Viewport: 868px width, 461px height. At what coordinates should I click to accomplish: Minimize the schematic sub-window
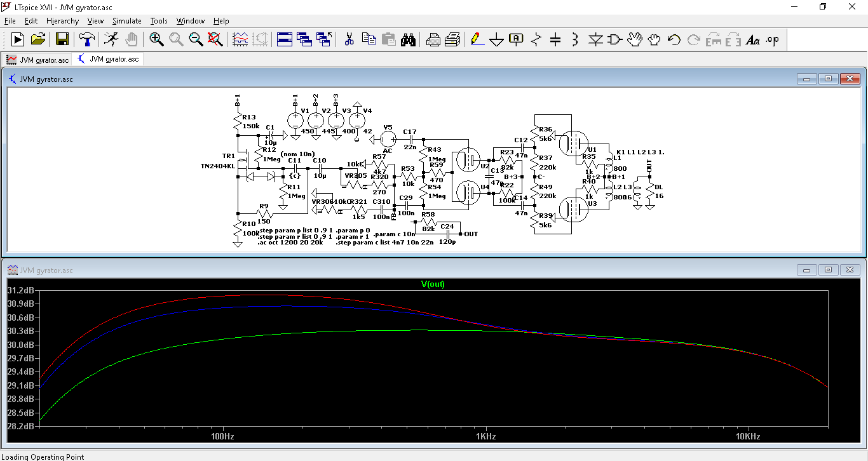point(807,79)
